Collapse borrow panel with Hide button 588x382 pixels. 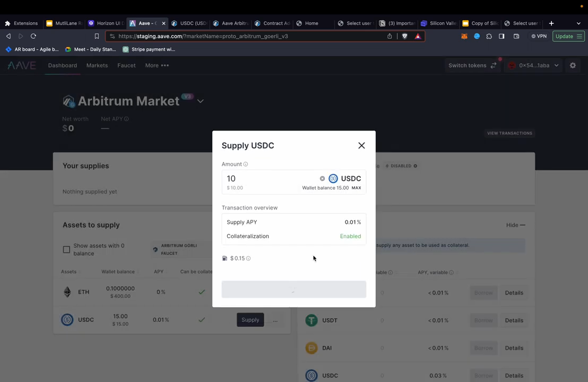click(516, 225)
